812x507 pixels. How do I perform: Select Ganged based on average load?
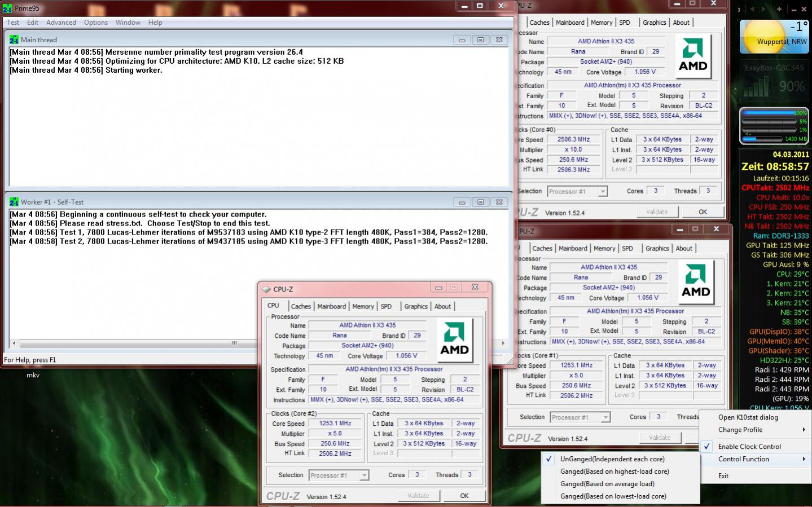(607, 484)
